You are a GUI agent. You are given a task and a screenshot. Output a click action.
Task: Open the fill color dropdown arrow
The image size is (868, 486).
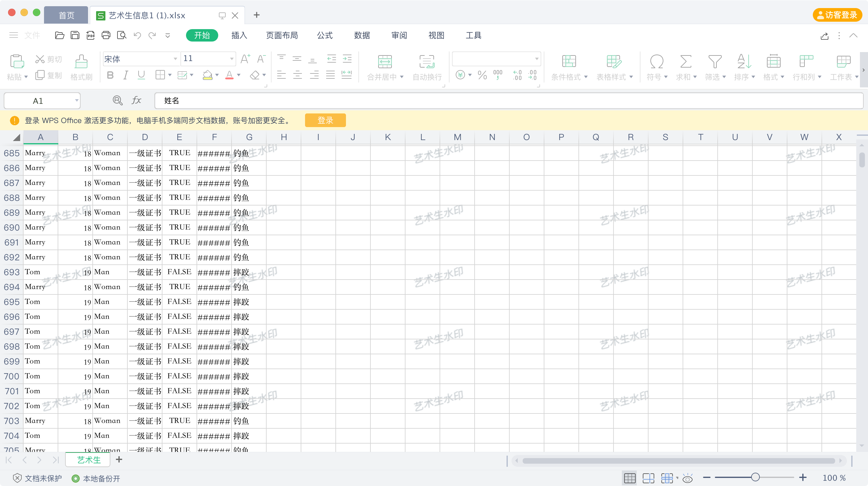pyautogui.click(x=217, y=75)
